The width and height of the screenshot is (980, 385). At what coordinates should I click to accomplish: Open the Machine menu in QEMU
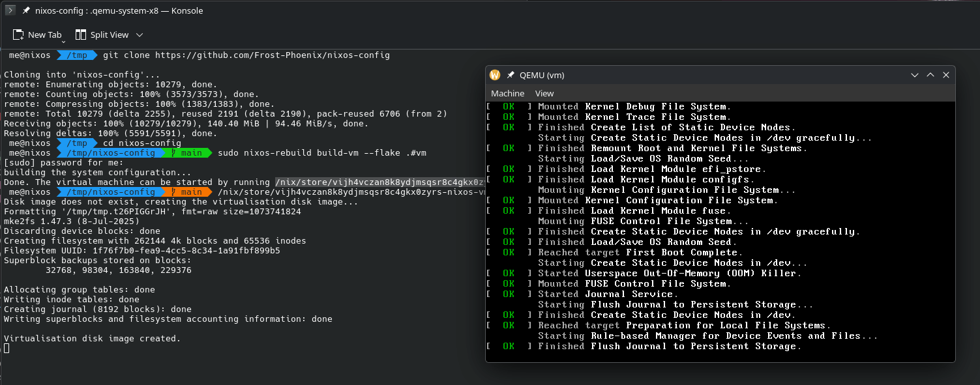point(508,93)
